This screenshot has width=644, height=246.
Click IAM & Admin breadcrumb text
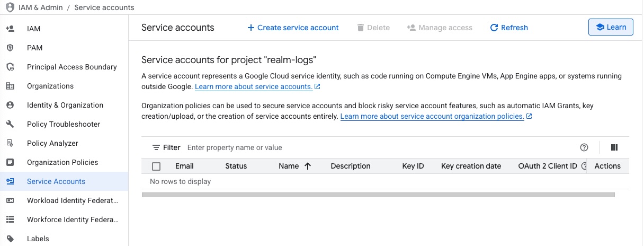pyautogui.click(x=41, y=7)
